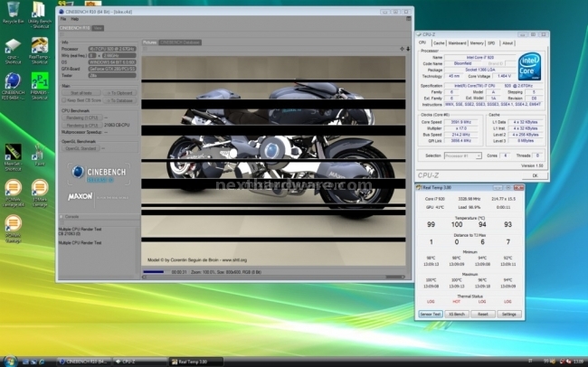Open the Processor #1 selection dropdown
Image resolution: width=588 pixels, height=367 pixels.
463,155
